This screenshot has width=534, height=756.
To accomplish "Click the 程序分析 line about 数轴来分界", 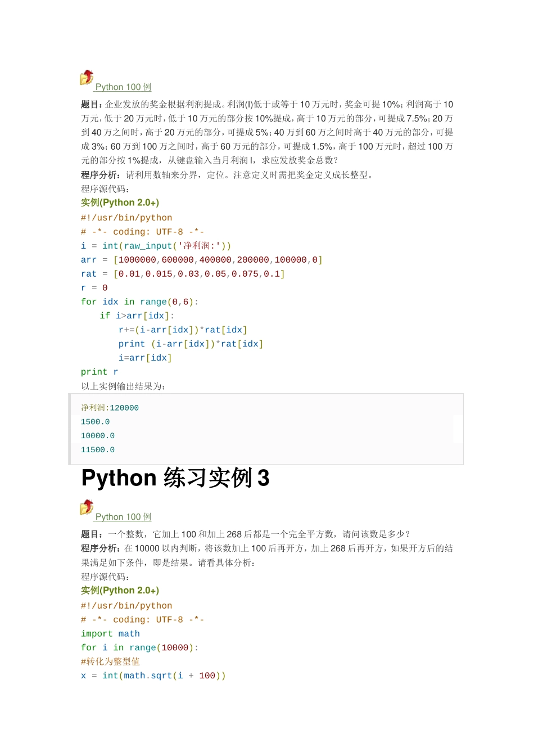I will [228, 175].
